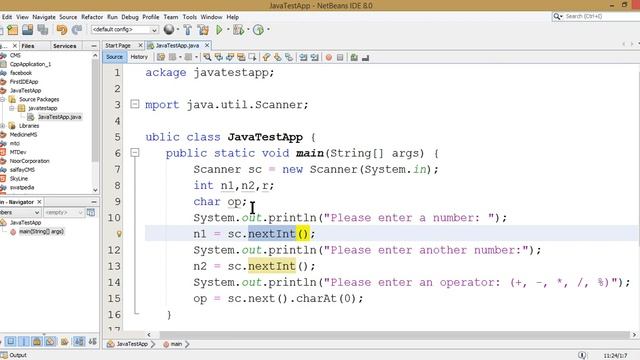Click the Open Project toolbar icon
Viewport: 640px width, 360px height.
click(28, 30)
